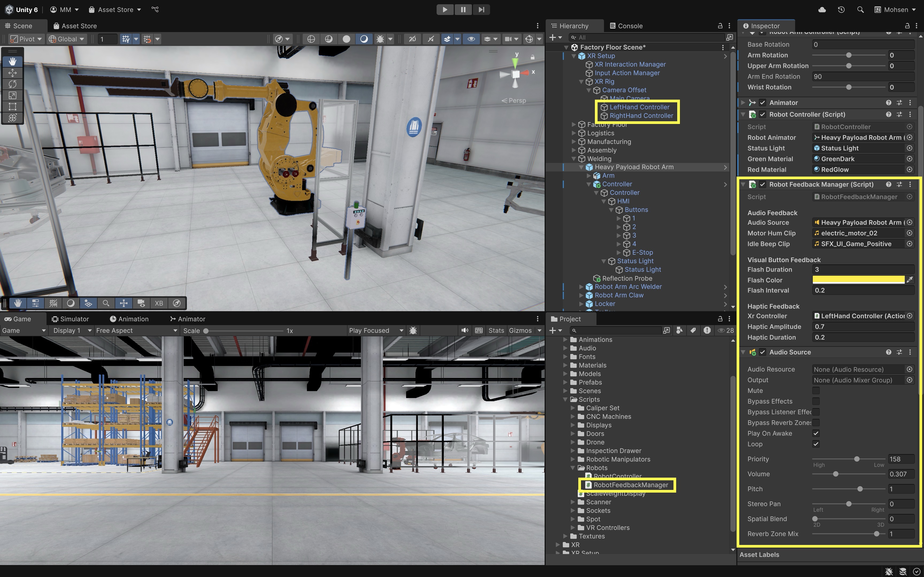Open Unity global search magnifier icon
924x577 pixels.
860,10
